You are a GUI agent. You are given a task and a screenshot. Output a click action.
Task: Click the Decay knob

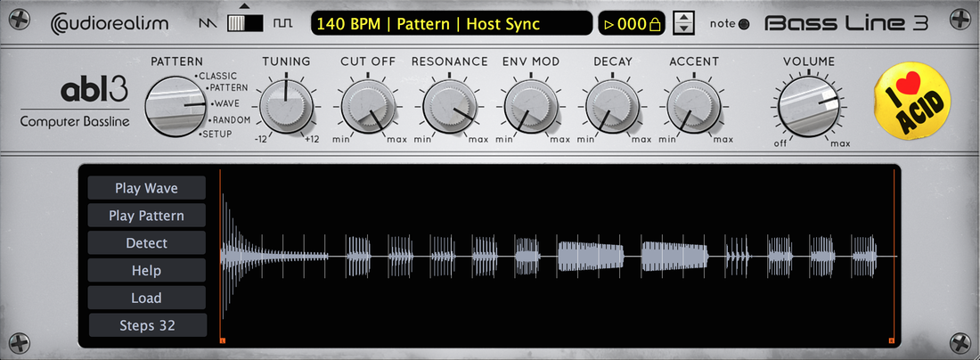[613, 106]
